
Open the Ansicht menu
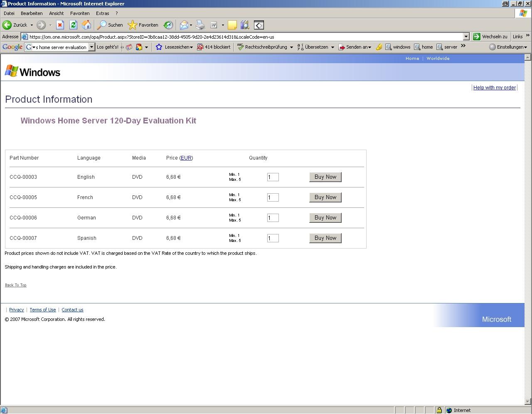coord(57,13)
